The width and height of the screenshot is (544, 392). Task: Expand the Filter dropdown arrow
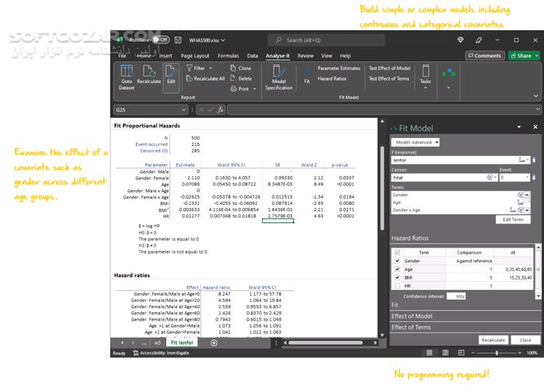(x=211, y=68)
